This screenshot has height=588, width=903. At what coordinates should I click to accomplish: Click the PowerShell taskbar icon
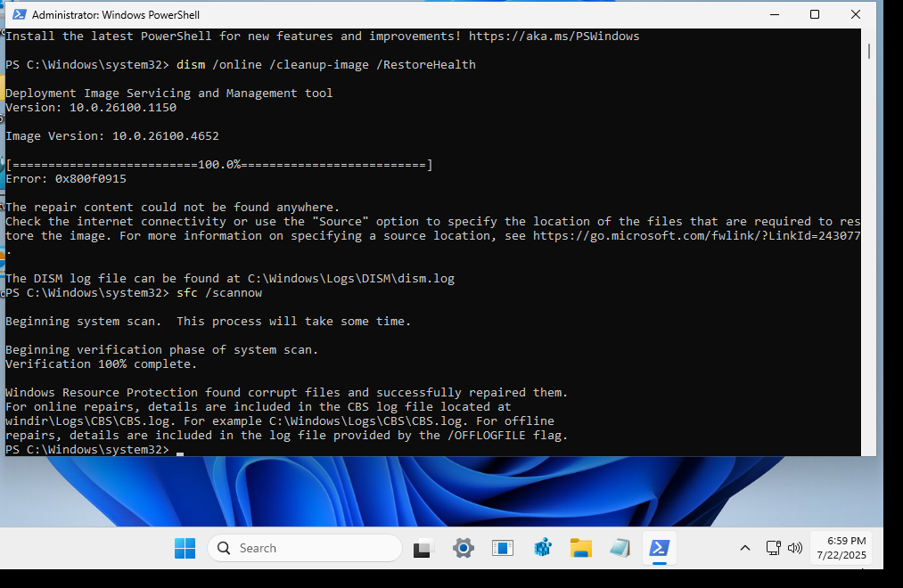660,548
